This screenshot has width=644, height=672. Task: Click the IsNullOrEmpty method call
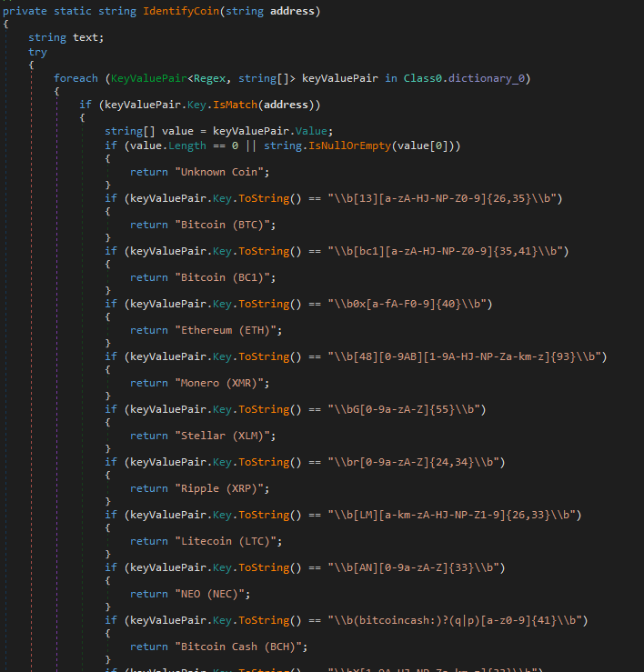[349, 145]
